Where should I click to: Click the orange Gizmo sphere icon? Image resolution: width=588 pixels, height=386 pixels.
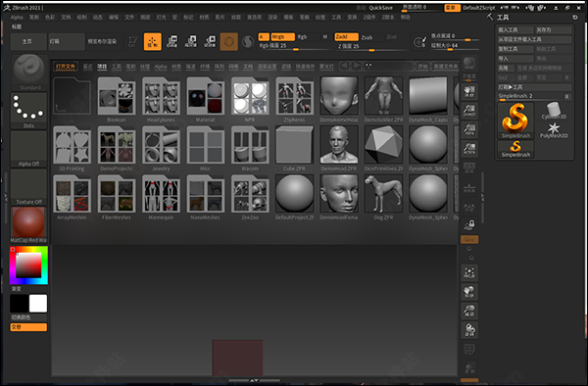[228, 41]
